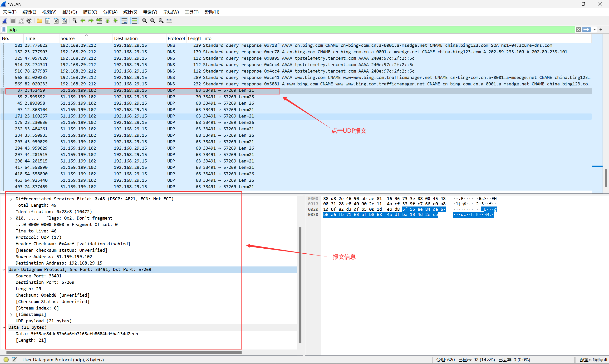Go to specified packet icon
The width and height of the screenshot is (609, 364).
[99, 21]
